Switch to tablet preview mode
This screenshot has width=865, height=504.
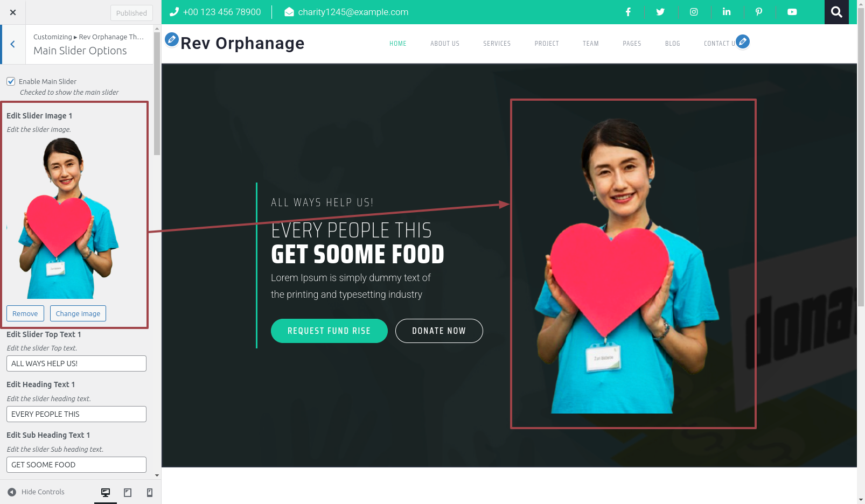click(128, 492)
